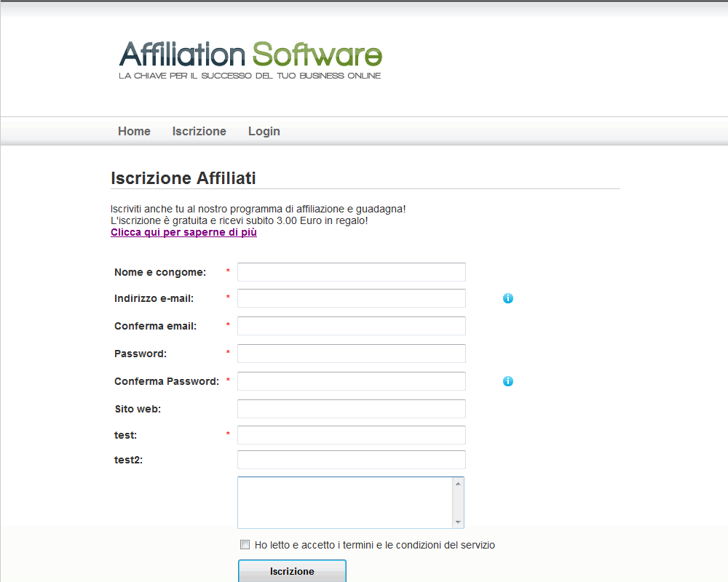Click the Affiliation Software logo
Viewport: 728px width, 582px height.
[x=250, y=59]
